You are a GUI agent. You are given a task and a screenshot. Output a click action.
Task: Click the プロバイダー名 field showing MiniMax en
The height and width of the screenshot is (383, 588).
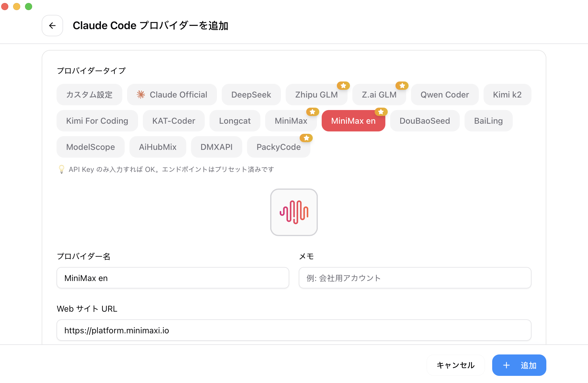[x=173, y=278]
